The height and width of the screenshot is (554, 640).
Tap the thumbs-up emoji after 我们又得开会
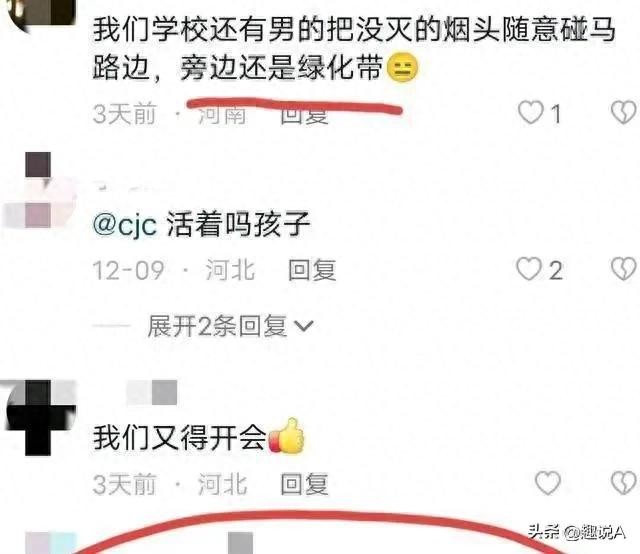tap(287, 436)
